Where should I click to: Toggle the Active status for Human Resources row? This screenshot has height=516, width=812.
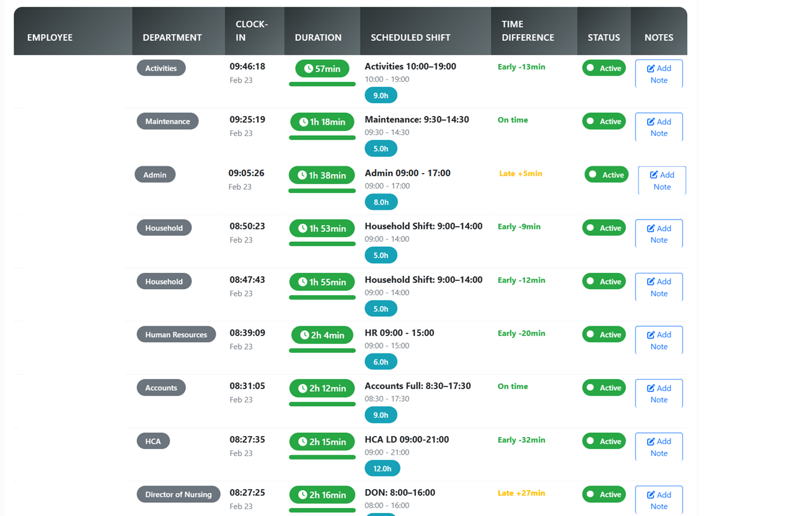click(x=604, y=335)
